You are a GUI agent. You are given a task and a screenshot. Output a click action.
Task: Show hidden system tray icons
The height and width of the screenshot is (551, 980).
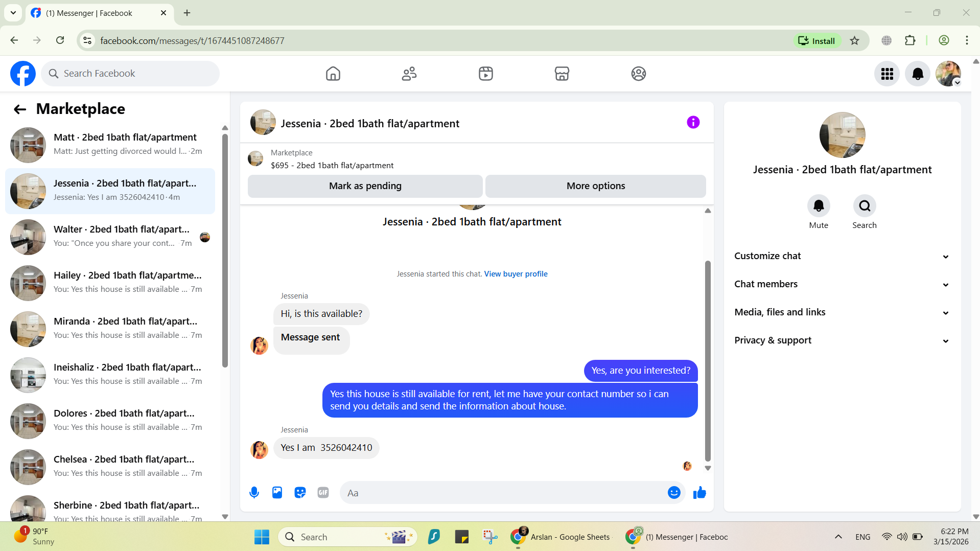click(x=838, y=537)
